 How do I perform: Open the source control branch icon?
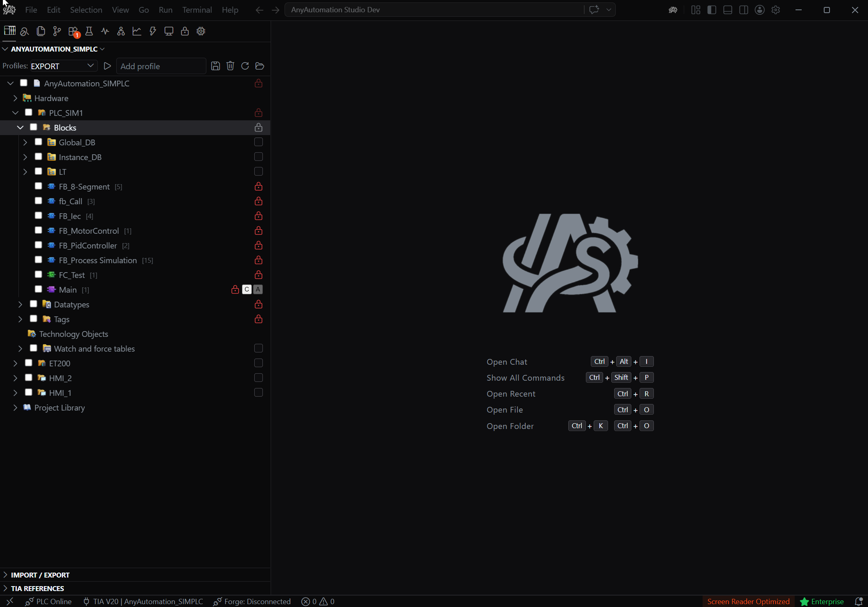pos(57,31)
